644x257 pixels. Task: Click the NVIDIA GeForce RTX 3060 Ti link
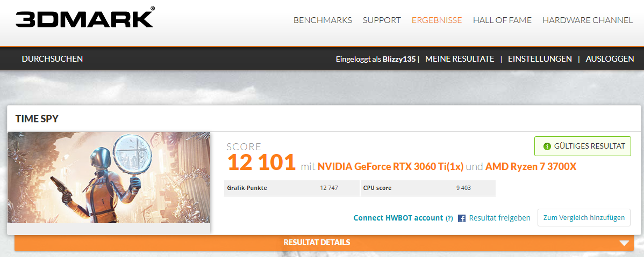point(390,167)
